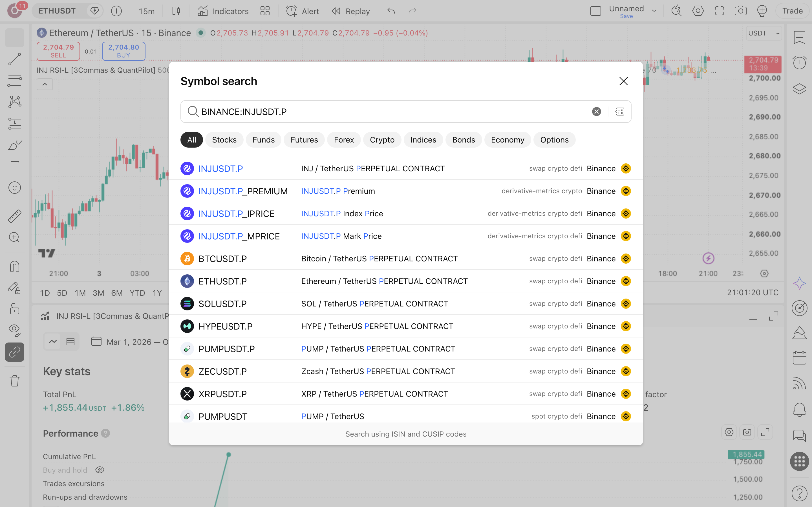
Task: Open the ruler measure tool
Action: click(x=14, y=216)
